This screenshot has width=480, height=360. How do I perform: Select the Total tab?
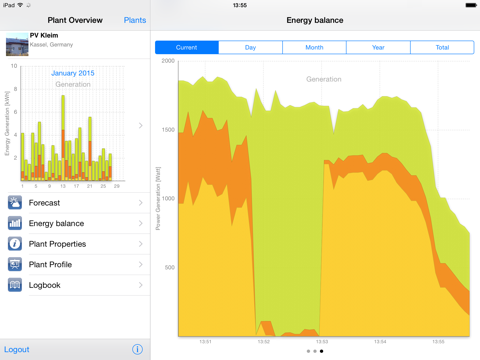[442, 47]
